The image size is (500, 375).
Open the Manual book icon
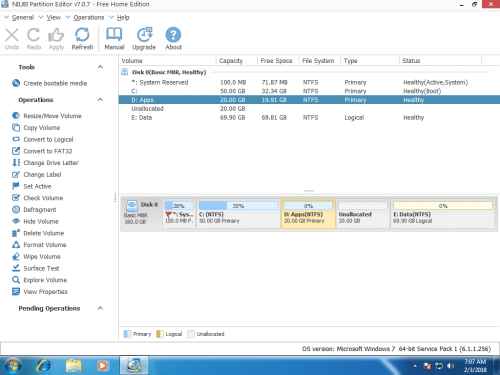[114, 35]
